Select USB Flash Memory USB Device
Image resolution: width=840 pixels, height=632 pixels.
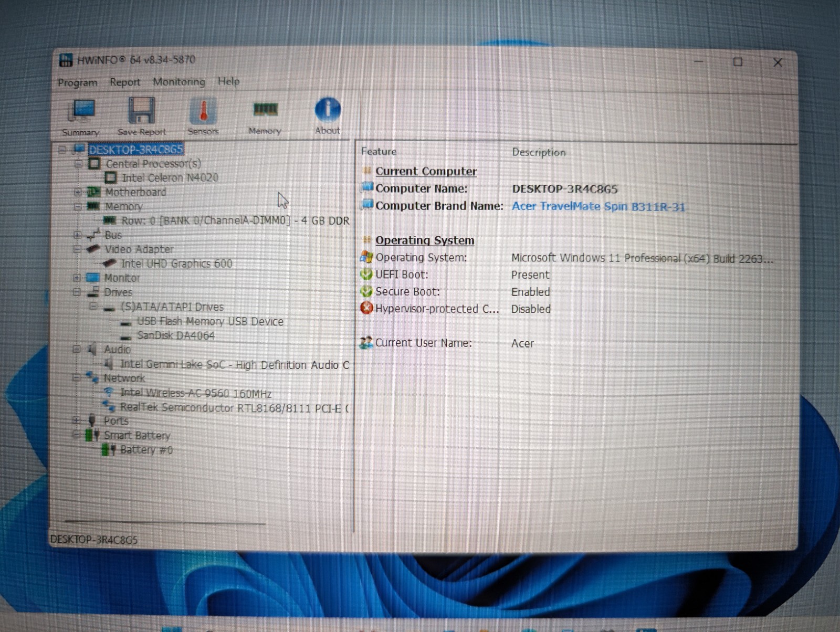coord(210,321)
